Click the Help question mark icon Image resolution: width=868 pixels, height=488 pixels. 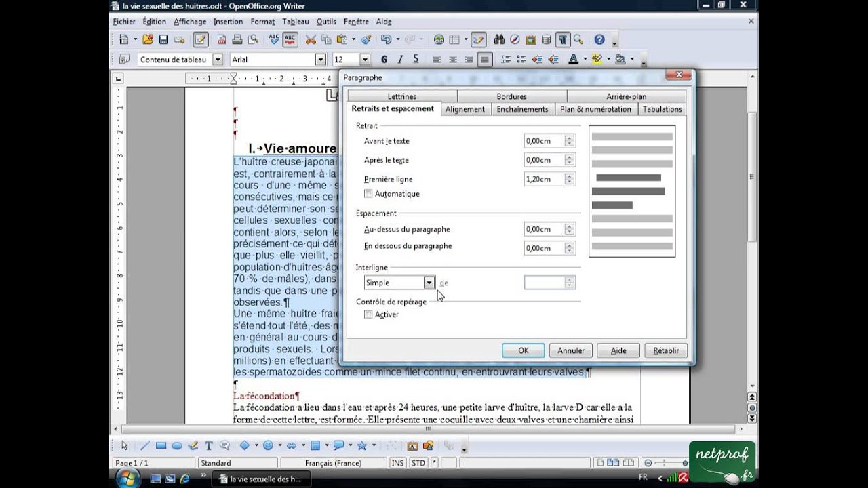pyautogui.click(x=599, y=40)
